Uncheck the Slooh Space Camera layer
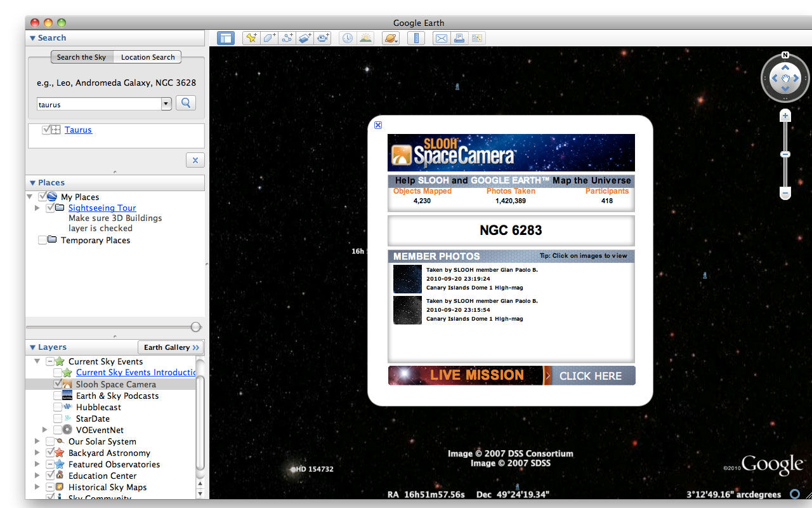812x508 pixels. pyautogui.click(x=58, y=384)
